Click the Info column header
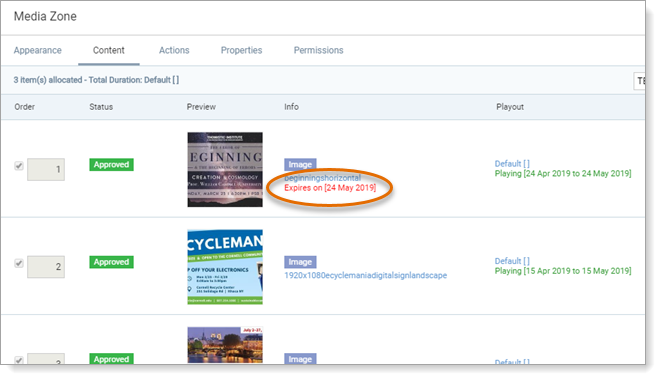This screenshot has width=661, height=380. point(291,107)
